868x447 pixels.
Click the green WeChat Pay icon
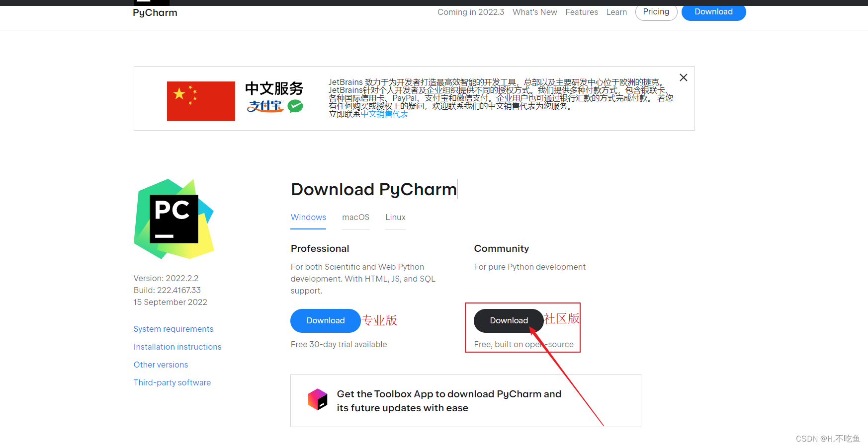click(295, 106)
